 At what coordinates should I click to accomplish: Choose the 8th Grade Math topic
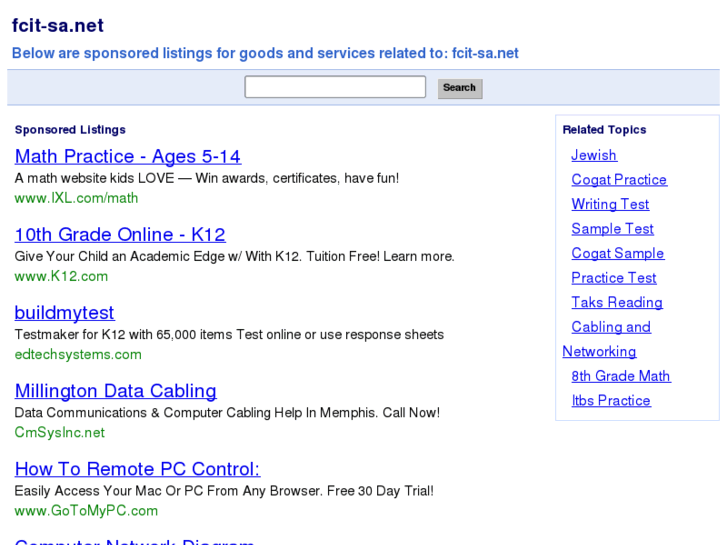621,376
